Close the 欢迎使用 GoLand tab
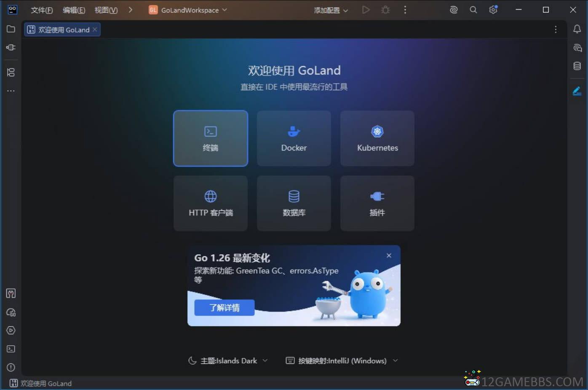 (95, 30)
